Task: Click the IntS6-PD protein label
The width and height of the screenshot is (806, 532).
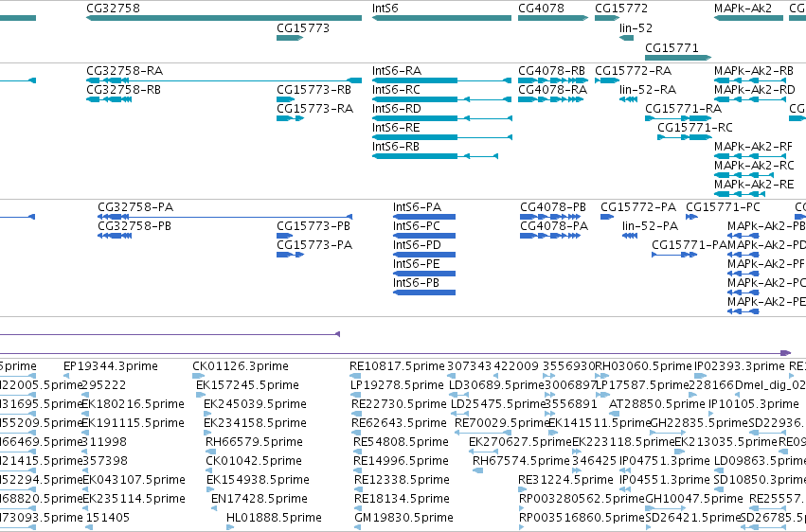Action: pos(417,245)
